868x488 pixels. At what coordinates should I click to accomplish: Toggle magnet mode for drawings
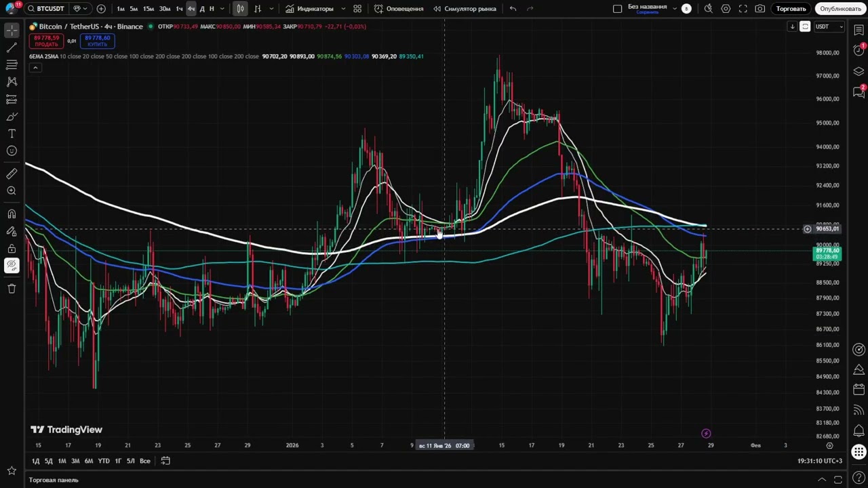[12, 214]
